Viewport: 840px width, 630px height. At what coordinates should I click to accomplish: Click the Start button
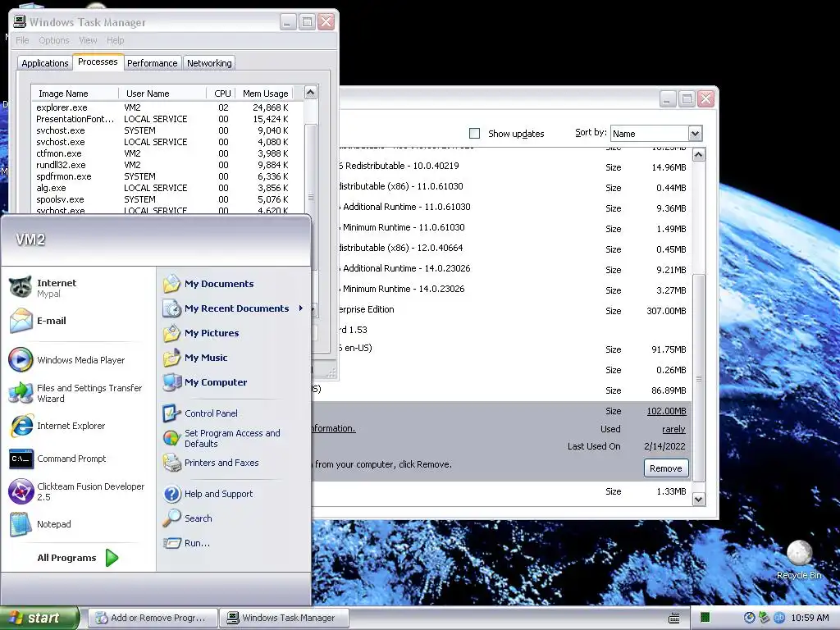[x=39, y=618]
